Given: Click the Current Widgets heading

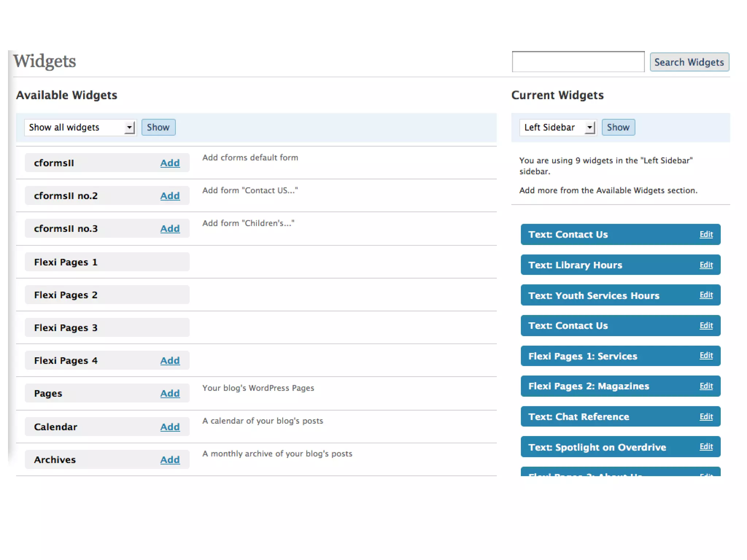Looking at the screenshot, I should [557, 95].
